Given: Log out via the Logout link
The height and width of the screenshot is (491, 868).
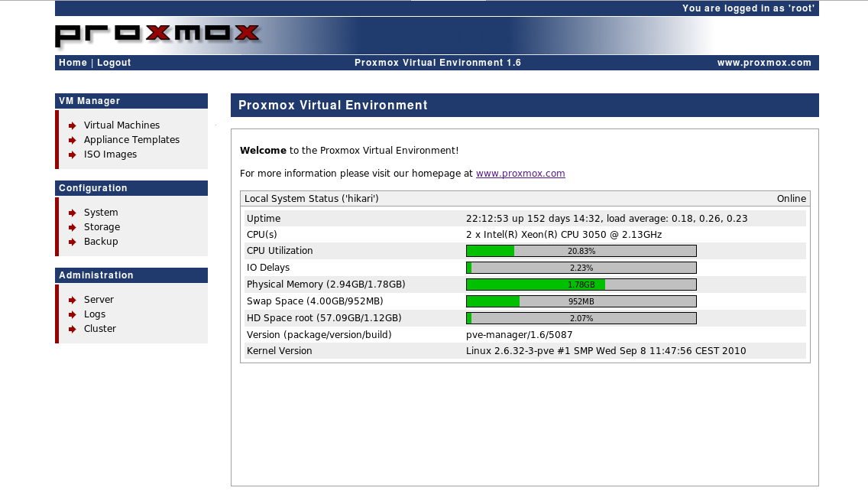Looking at the screenshot, I should tap(114, 63).
